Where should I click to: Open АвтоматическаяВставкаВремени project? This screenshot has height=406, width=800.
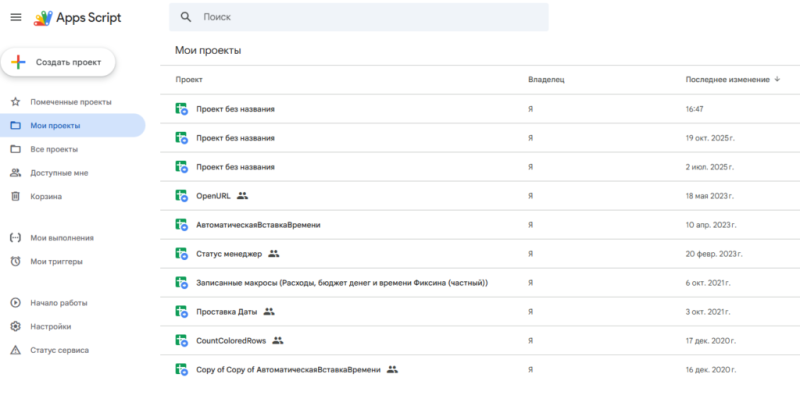click(258, 225)
